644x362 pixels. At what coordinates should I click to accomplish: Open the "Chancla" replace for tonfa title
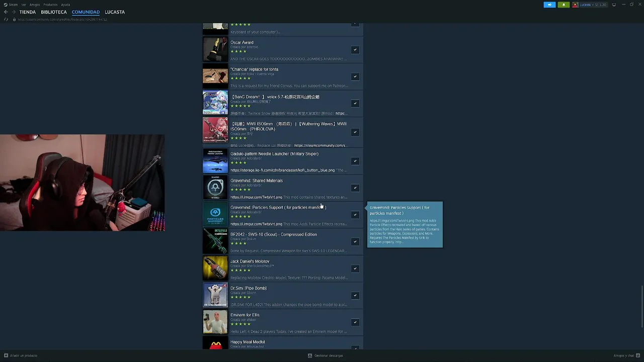(x=254, y=69)
